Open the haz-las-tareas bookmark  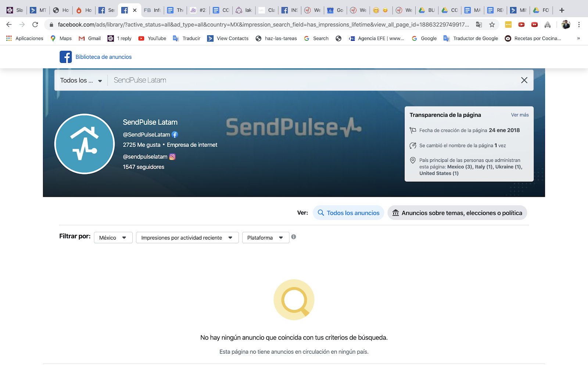(x=276, y=38)
